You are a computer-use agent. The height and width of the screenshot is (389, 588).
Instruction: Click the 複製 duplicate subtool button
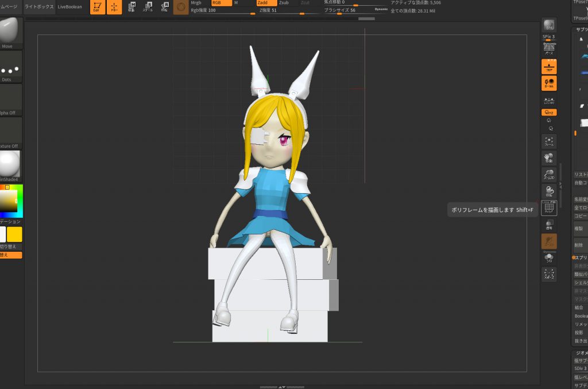pos(581,229)
